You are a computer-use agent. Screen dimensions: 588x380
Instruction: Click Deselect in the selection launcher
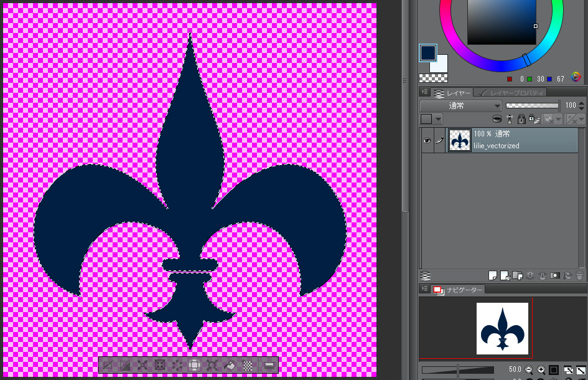[108, 365]
